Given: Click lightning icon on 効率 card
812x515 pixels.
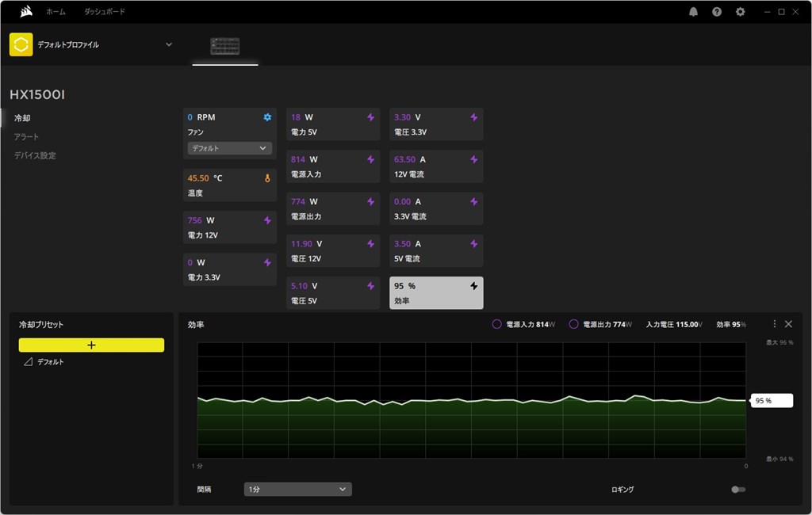Looking at the screenshot, I should click(x=474, y=286).
